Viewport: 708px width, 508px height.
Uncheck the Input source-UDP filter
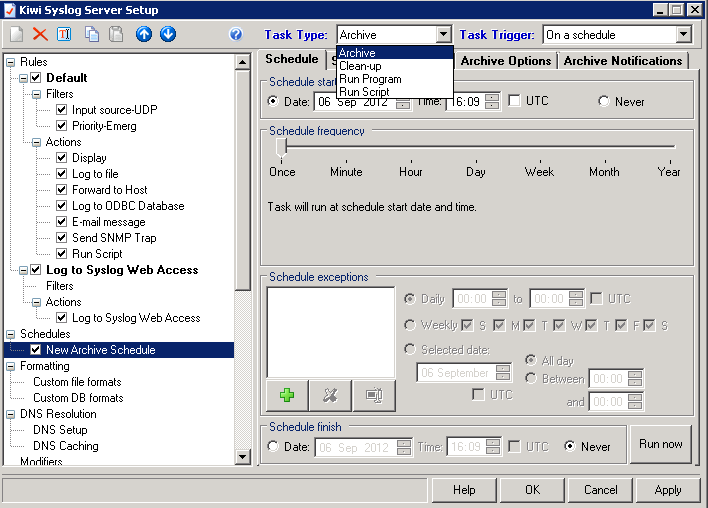click(62, 110)
